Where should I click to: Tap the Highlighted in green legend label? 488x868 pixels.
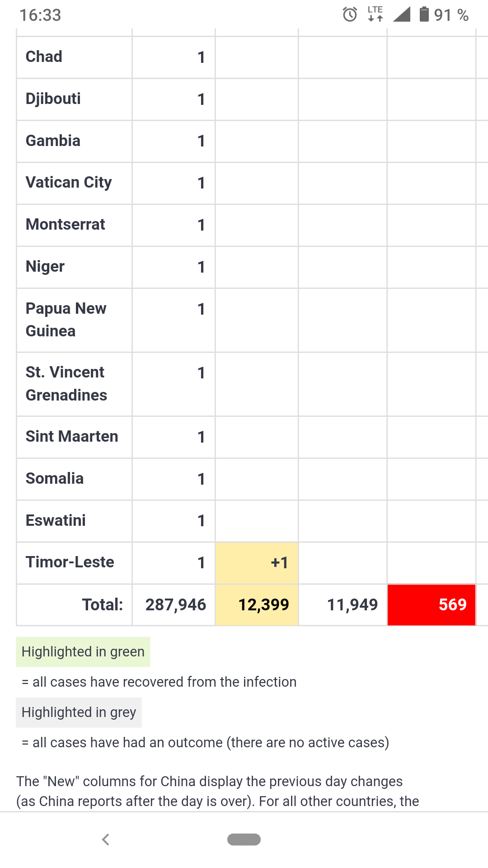83,652
